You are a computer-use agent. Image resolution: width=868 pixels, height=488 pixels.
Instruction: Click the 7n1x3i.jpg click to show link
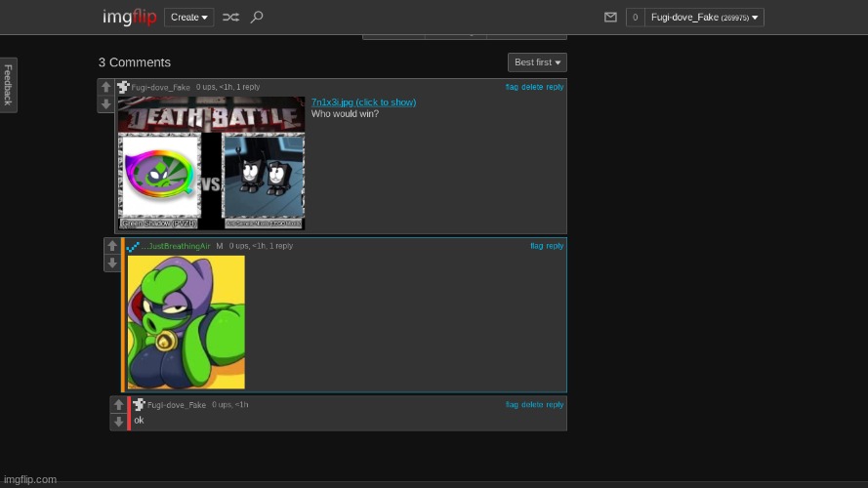pos(363,102)
